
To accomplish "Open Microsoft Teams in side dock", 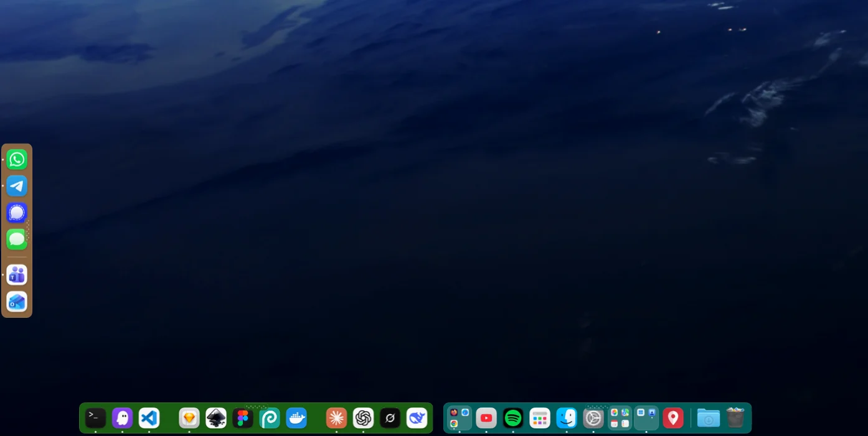I will click(x=17, y=275).
